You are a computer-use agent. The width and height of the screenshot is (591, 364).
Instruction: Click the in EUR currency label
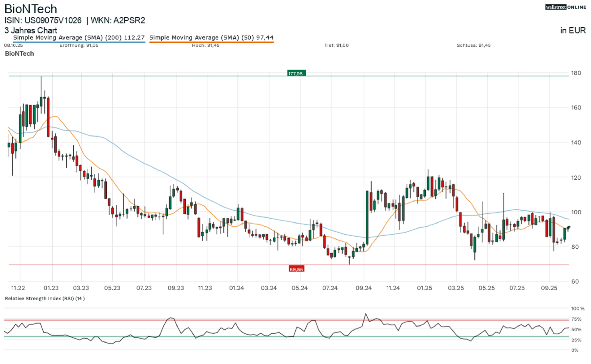(573, 30)
